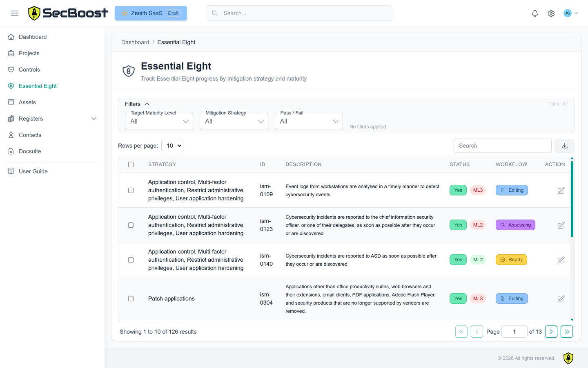Select the Essential Eight sidebar icon
The image size is (588, 368).
11,85
